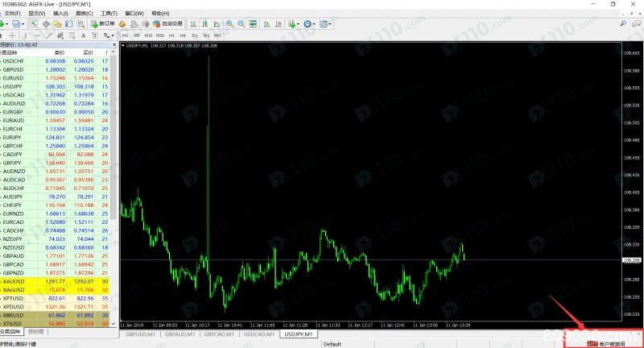Image resolution: width=644 pixels, height=348 pixels.
Task: Switch to GBPUSD,M1 chart tab
Action: [x=140, y=334]
